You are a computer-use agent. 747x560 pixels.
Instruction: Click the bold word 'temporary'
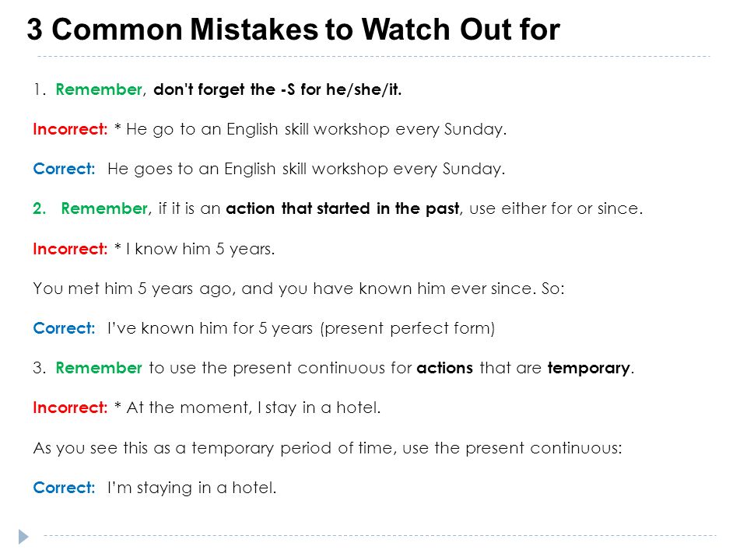click(588, 368)
